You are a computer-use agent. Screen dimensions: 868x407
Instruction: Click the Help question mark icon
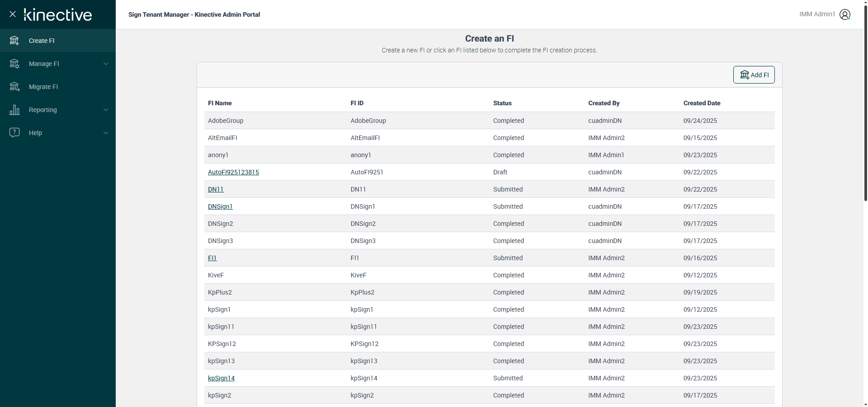pyautogui.click(x=14, y=132)
